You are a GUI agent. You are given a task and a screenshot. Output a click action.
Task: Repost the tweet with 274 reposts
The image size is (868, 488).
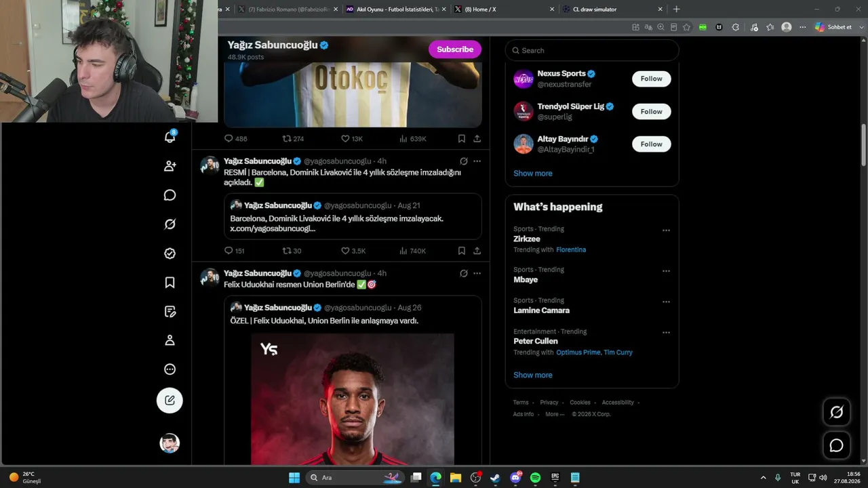point(293,138)
